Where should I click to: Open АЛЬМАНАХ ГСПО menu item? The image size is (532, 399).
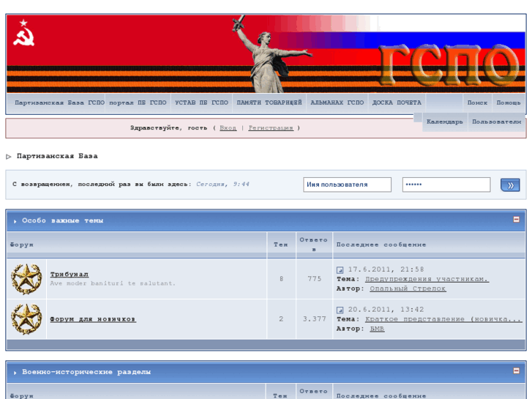337,102
